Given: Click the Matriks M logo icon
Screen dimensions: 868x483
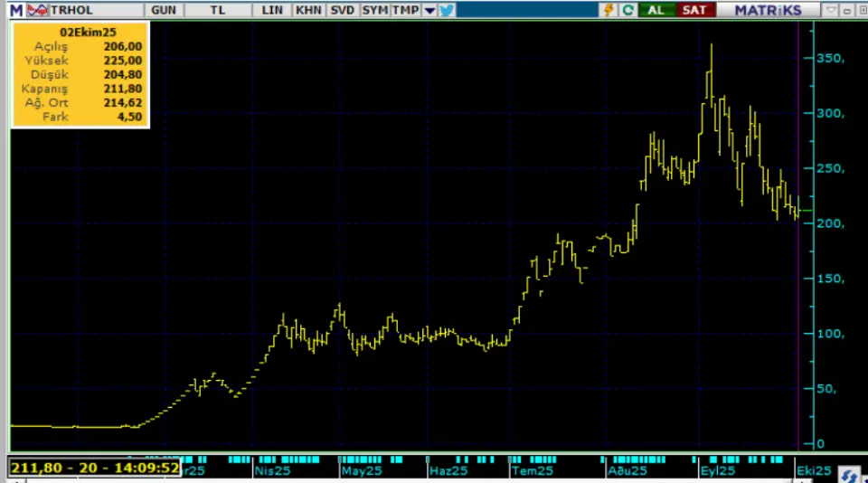Looking at the screenshot, I should click(15, 10).
